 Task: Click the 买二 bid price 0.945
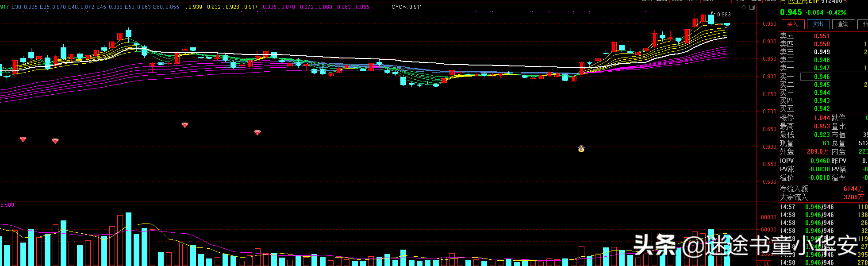point(822,85)
